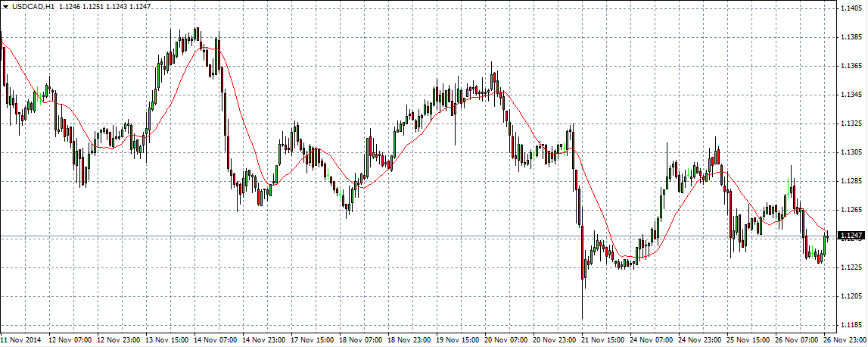Image resolution: width=868 pixels, height=347 pixels.
Task: Click the current price tag 1.1247
Action: [852, 236]
